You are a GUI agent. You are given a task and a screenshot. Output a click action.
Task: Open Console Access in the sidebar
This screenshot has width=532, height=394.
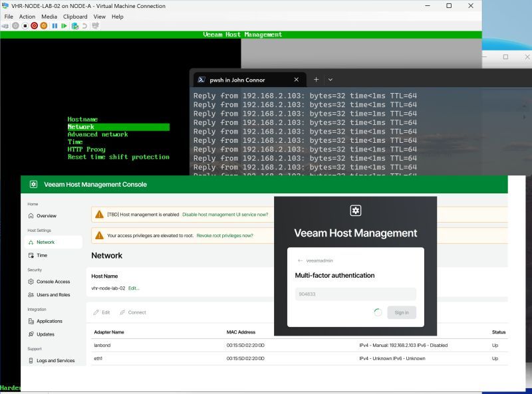(x=53, y=282)
